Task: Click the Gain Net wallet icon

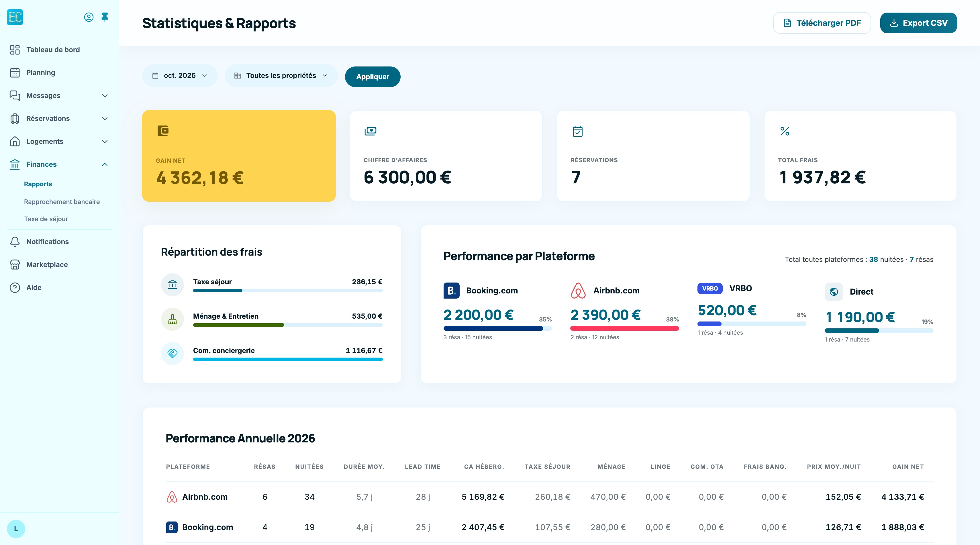Action: [163, 131]
